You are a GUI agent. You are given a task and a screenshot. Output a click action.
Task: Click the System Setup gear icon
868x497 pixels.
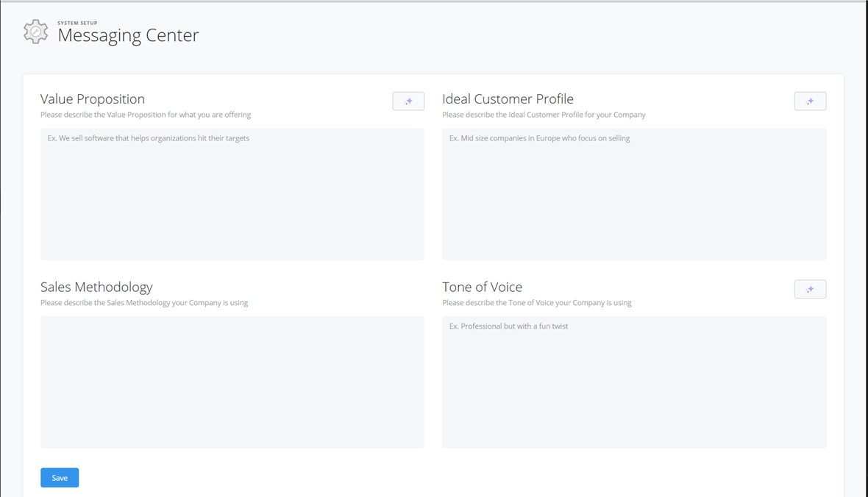tap(35, 32)
